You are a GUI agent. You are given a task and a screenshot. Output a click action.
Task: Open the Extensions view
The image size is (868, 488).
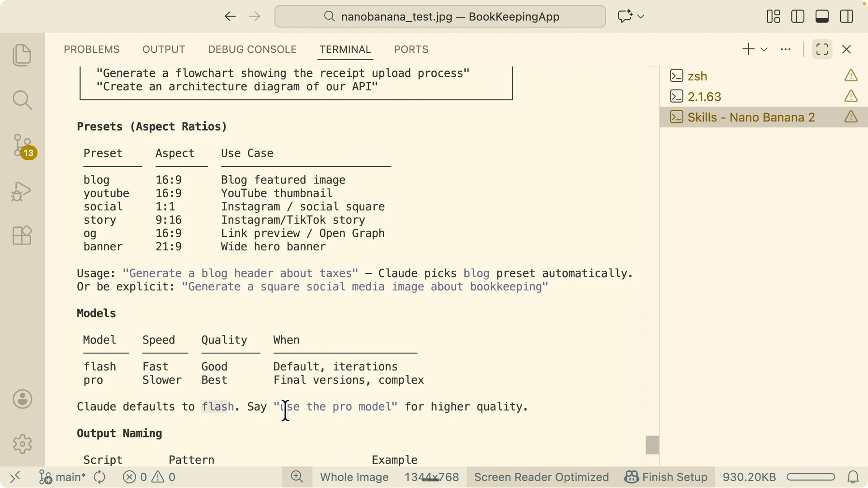[22, 235]
